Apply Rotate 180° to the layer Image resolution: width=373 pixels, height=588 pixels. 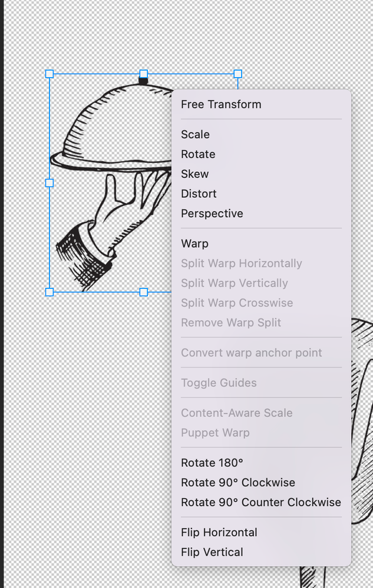212,463
